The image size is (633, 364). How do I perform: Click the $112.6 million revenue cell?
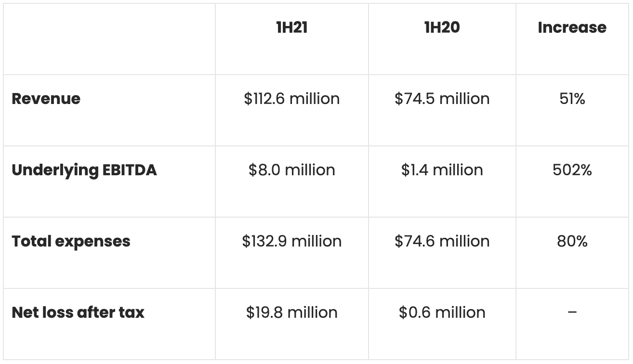click(291, 99)
